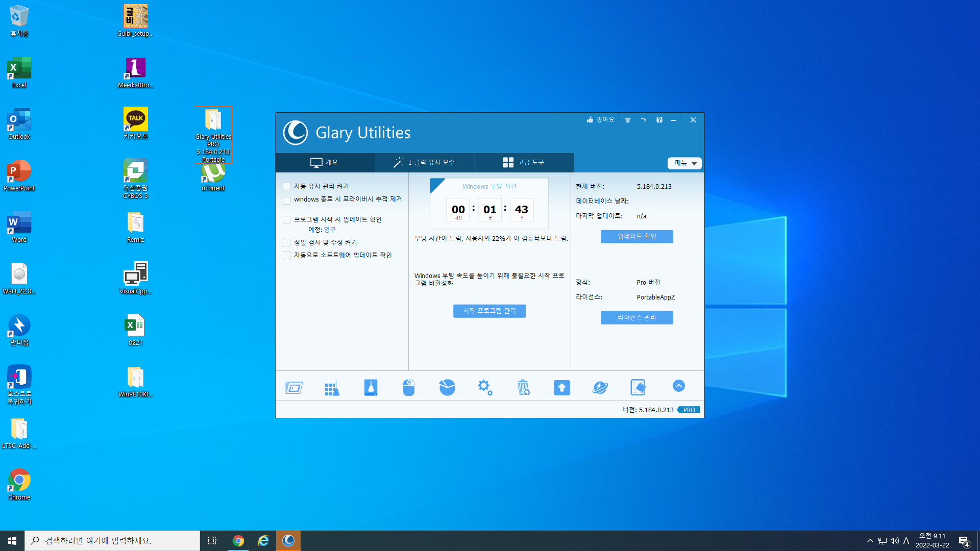Select the LTSC-Add desktop folder
Image resolution: width=980 pixels, height=551 pixels.
[x=19, y=433]
